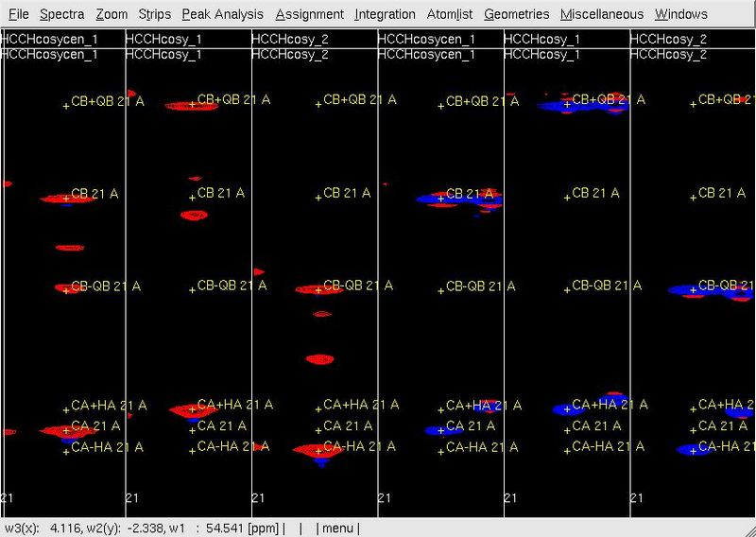Image resolution: width=756 pixels, height=537 pixels.
Task: Open the Atomlist menu
Action: [x=449, y=14]
